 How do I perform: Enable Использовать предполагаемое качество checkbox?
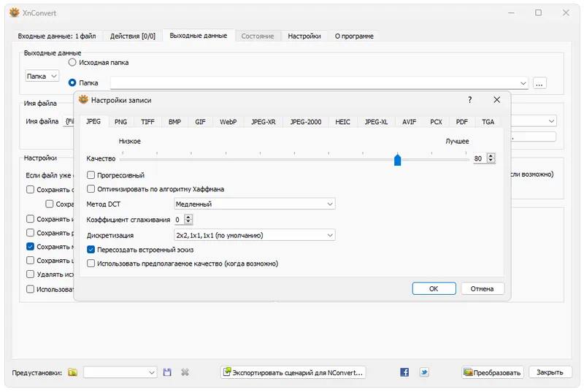click(x=91, y=264)
